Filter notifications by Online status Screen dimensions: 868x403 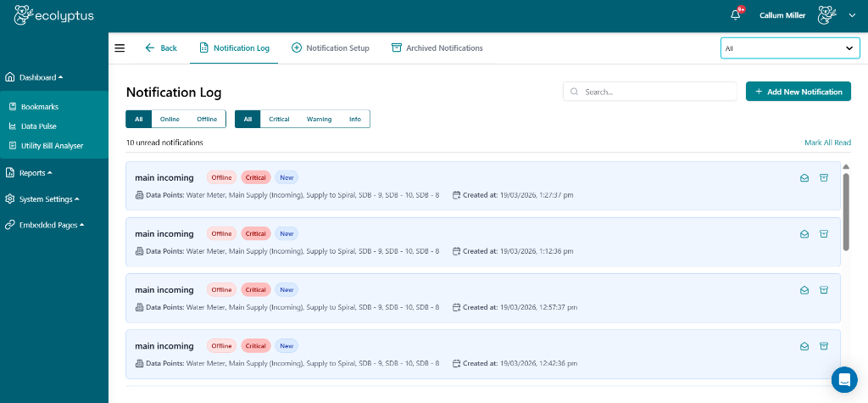(x=170, y=120)
